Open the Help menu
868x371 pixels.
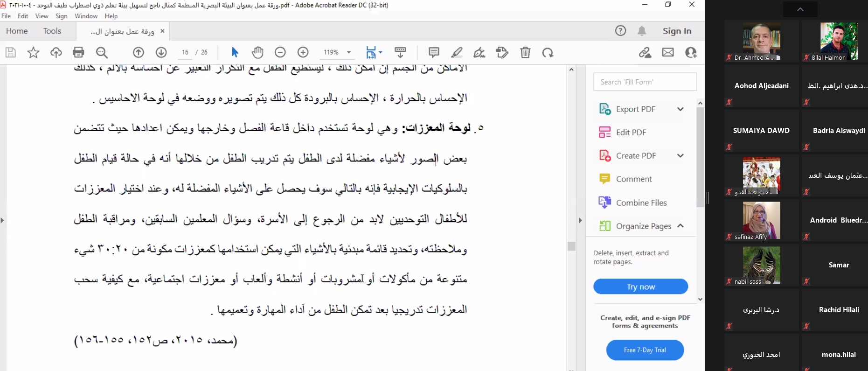[x=111, y=16]
